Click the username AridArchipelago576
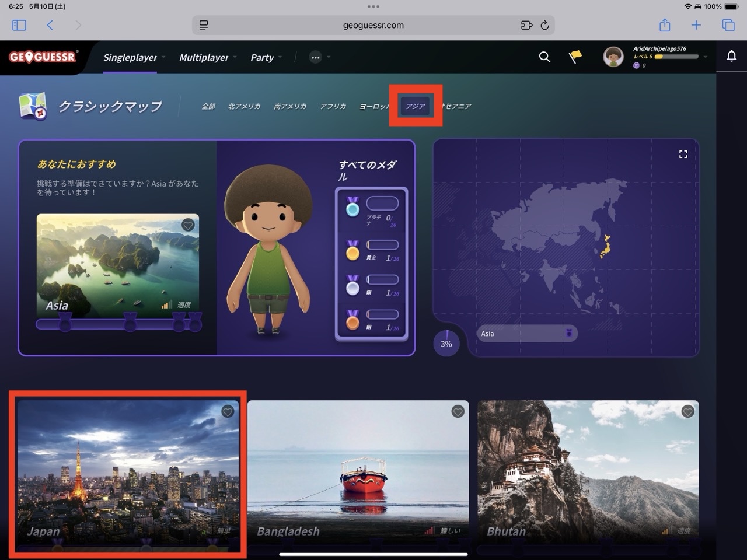 (659, 48)
